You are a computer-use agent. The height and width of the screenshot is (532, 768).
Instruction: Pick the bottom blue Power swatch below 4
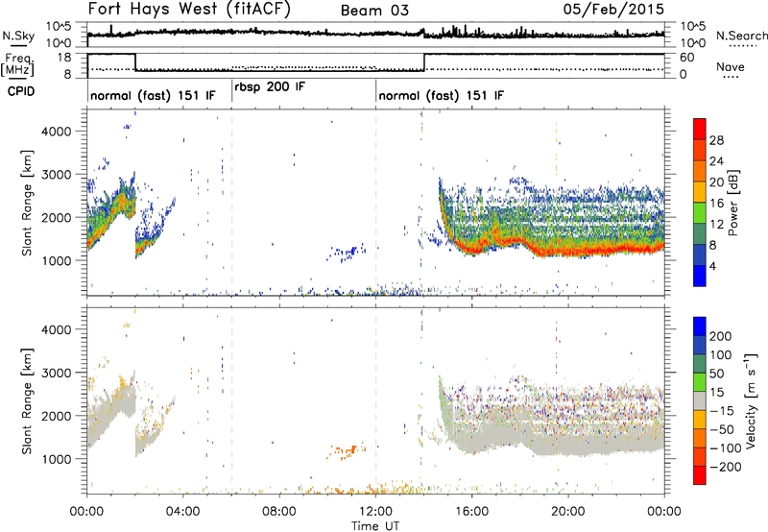(x=700, y=276)
